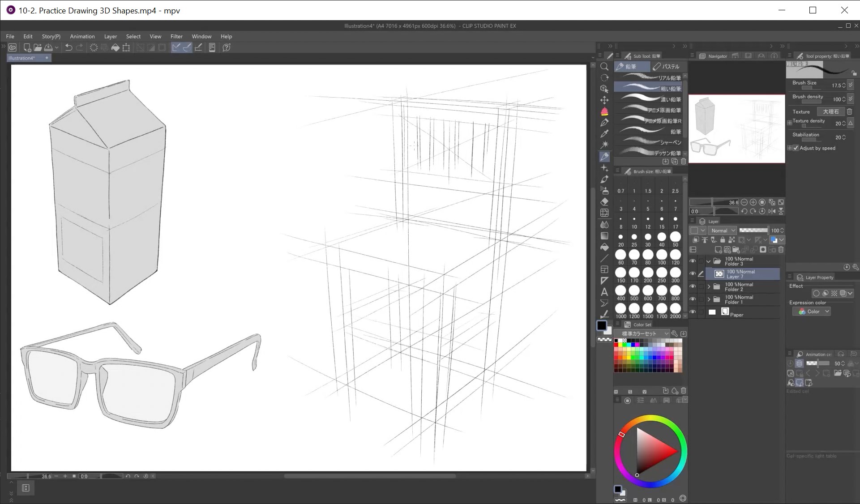Click Zoom in in the Navigator panel
This screenshot has height=504, width=860.
[x=753, y=202]
